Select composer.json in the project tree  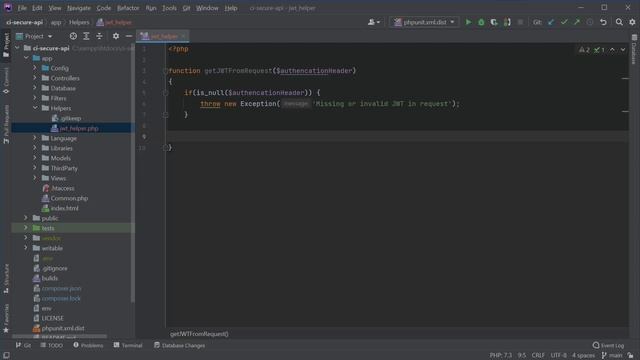(x=61, y=288)
